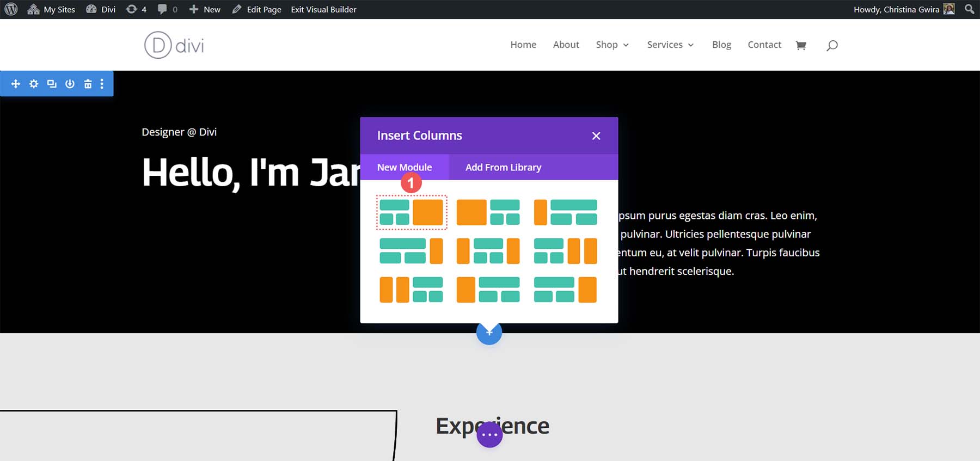980x461 pixels.
Task: Open the purple builder options ellipsis button
Action: coord(489,435)
